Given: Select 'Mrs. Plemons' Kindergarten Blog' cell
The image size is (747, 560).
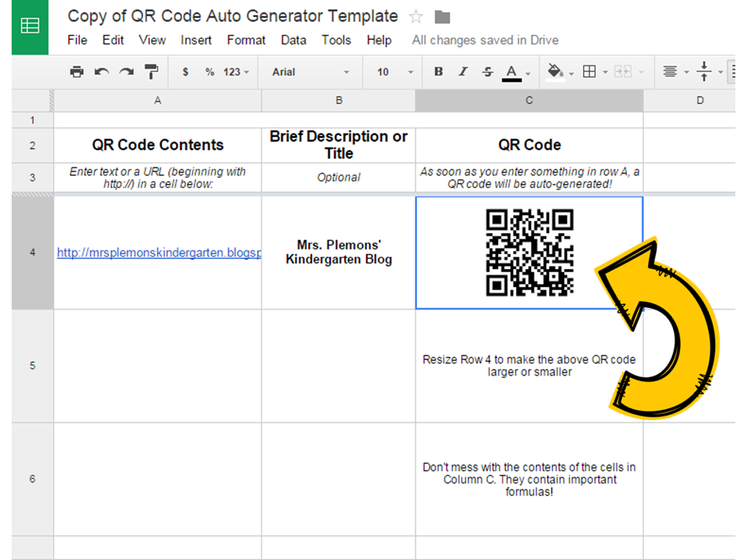Looking at the screenshot, I should [338, 252].
